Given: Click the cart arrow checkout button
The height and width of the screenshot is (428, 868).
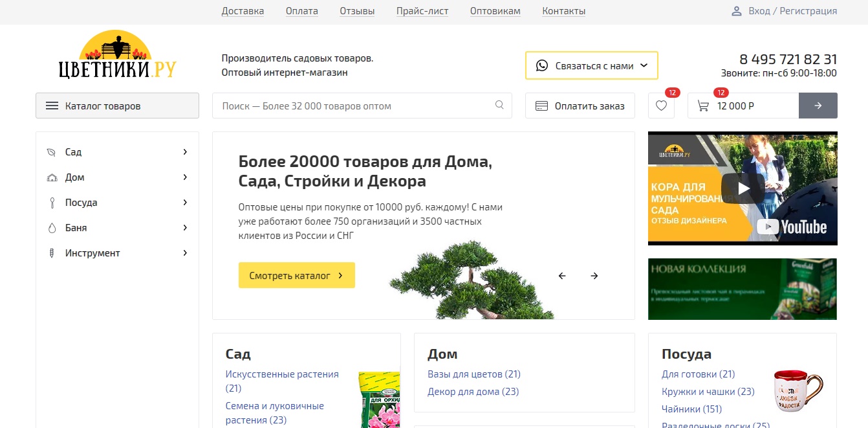Looking at the screenshot, I should point(818,106).
